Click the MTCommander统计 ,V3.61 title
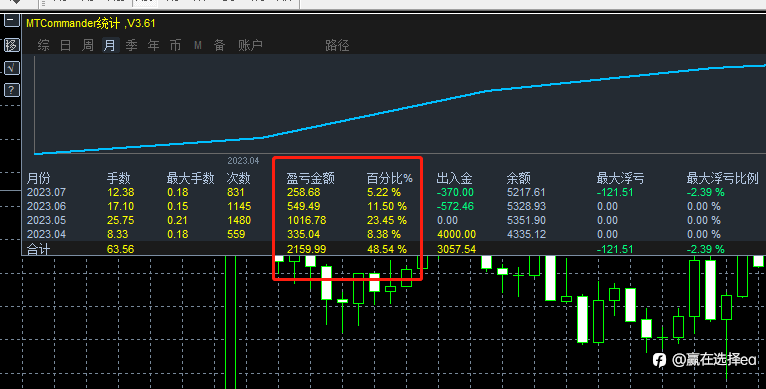Viewport: 766px width, 389px height. click(91, 23)
